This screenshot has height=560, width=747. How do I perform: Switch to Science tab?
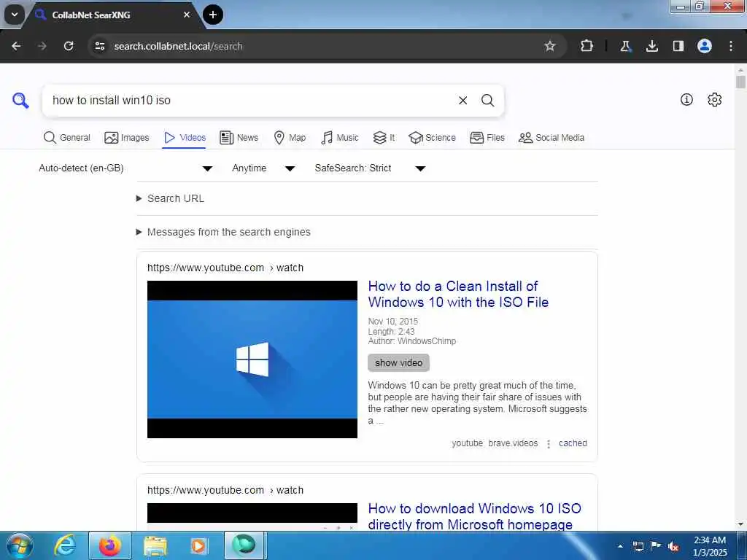pyautogui.click(x=432, y=138)
